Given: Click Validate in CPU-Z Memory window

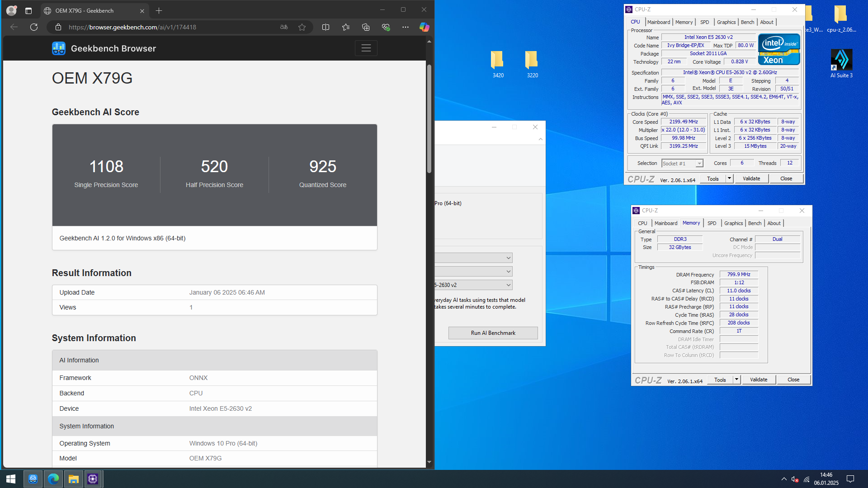Looking at the screenshot, I should [x=759, y=380].
